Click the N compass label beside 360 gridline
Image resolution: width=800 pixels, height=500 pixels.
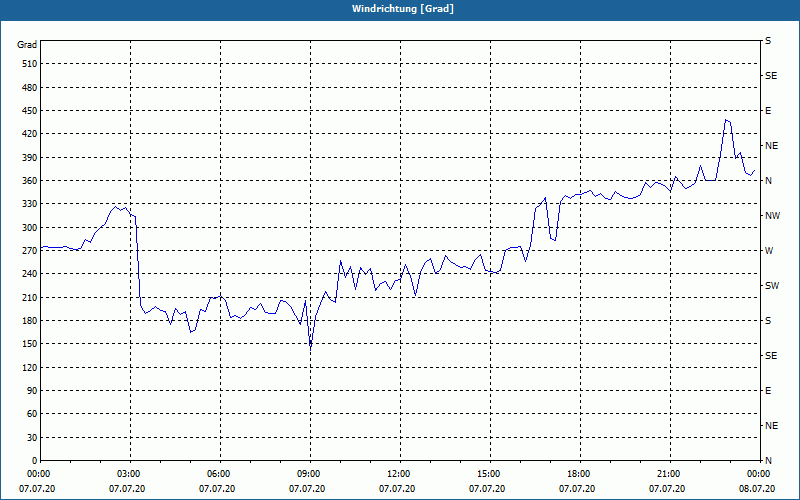[x=768, y=181]
